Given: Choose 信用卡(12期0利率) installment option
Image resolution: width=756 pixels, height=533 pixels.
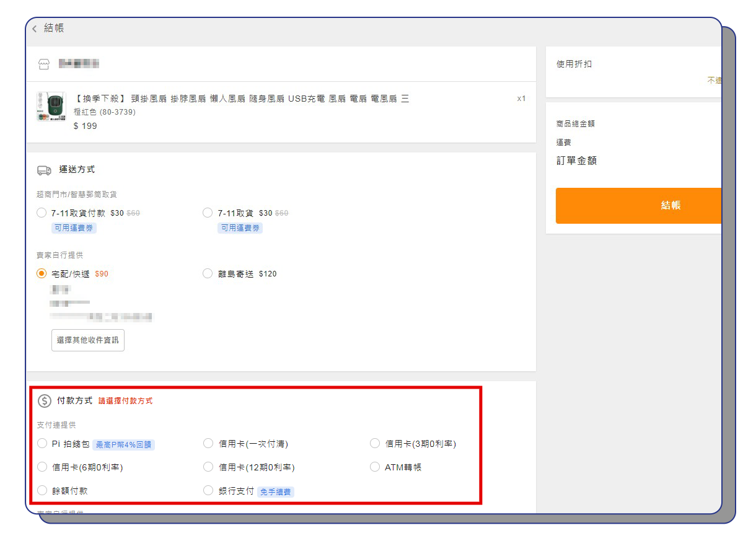Looking at the screenshot, I should point(208,467).
